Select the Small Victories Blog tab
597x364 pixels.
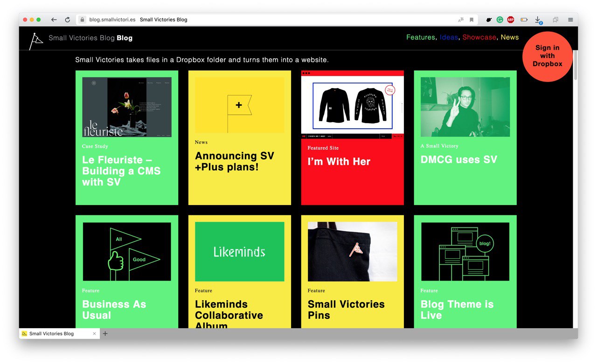click(x=59, y=334)
